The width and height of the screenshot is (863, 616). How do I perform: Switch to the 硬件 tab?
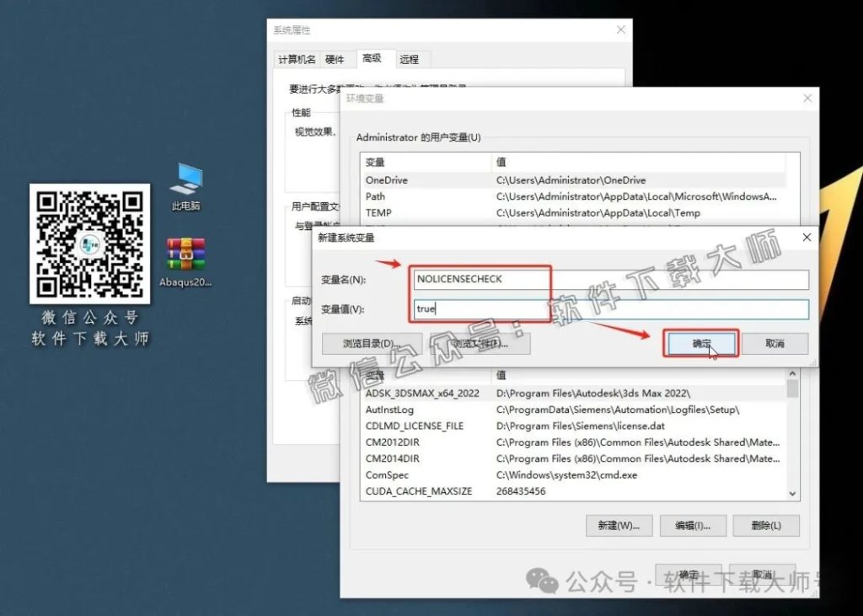[x=336, y=59]
